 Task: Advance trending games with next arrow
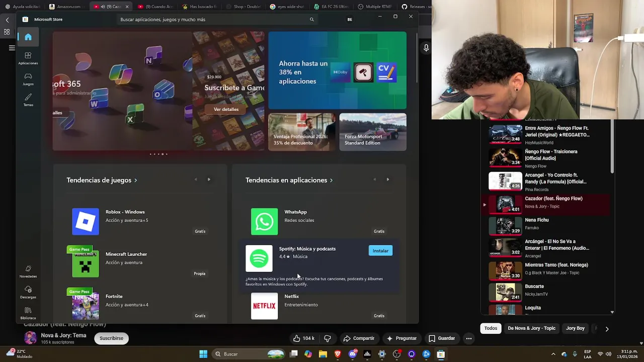(x=209, y=179)
